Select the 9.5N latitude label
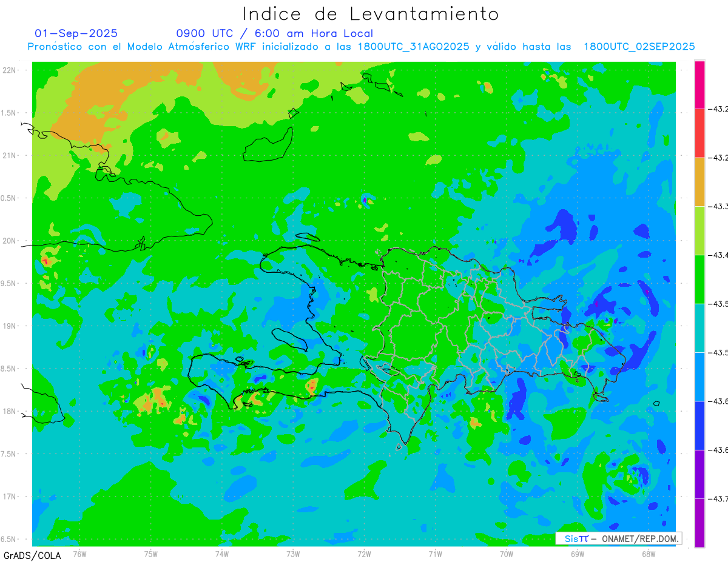This screenshot has width=728, height=562. [x=8, y=284]
